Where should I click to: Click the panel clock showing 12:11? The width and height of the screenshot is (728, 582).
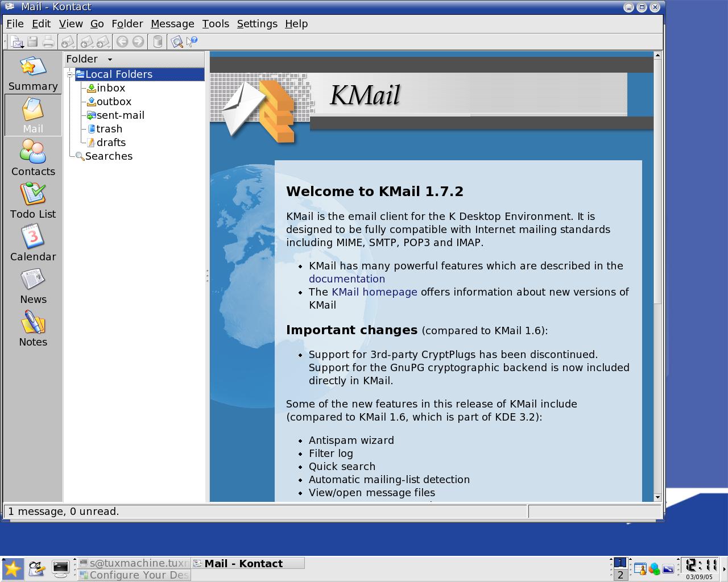[700, 566]
